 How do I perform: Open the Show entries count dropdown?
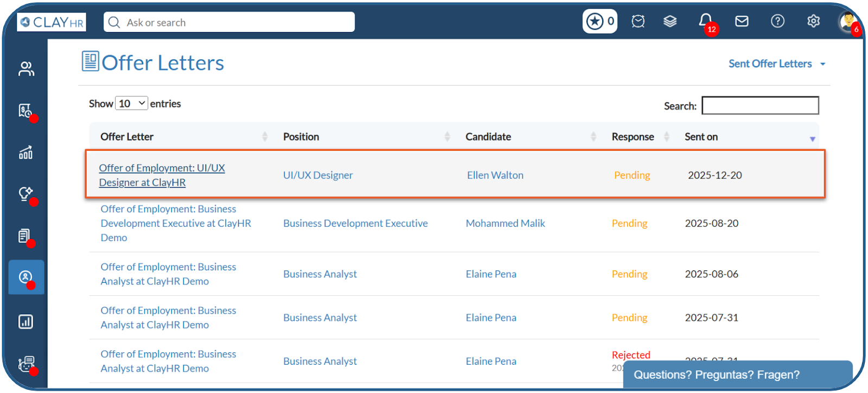pyautogui.click(x=131, y=103)
